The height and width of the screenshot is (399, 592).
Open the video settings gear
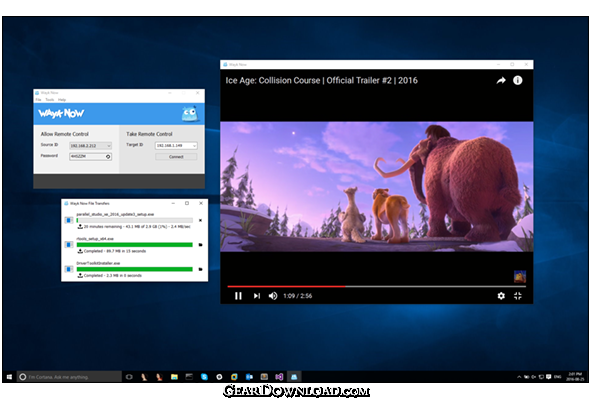click(x=501, y=296)
